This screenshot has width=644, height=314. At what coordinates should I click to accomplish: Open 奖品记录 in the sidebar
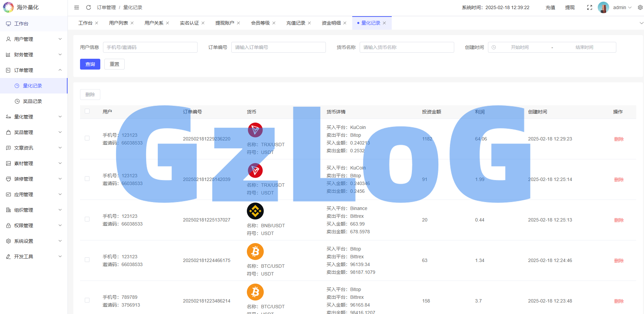point(32,101)
